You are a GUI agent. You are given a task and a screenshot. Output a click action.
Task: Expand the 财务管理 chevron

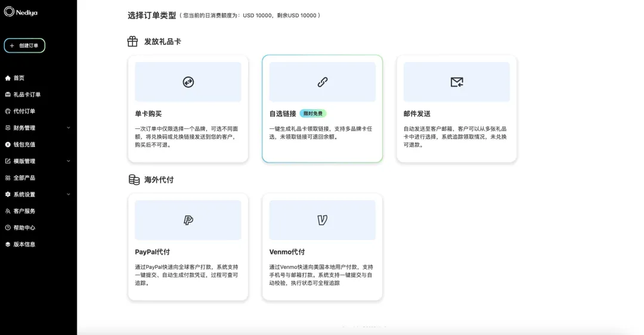click(69, 128)
